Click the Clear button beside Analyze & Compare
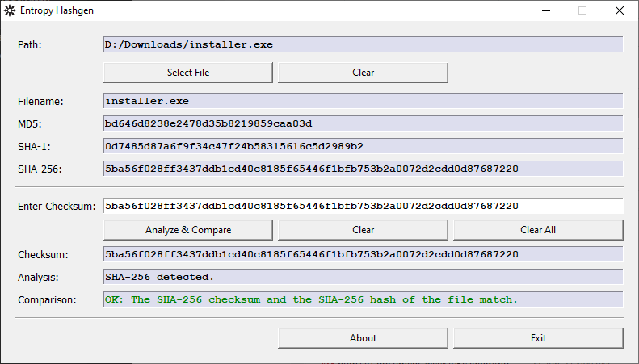Screen dimensions: 639x364 363,230
